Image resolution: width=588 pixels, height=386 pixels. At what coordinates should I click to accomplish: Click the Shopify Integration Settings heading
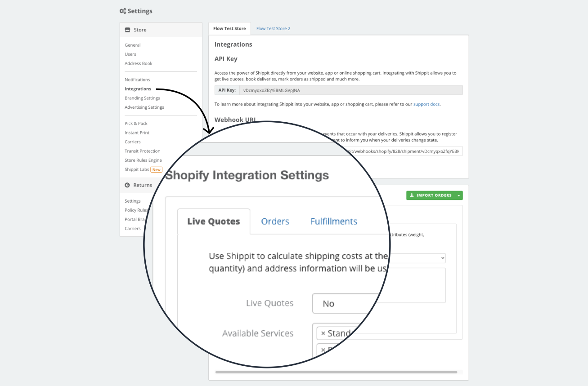247,175
